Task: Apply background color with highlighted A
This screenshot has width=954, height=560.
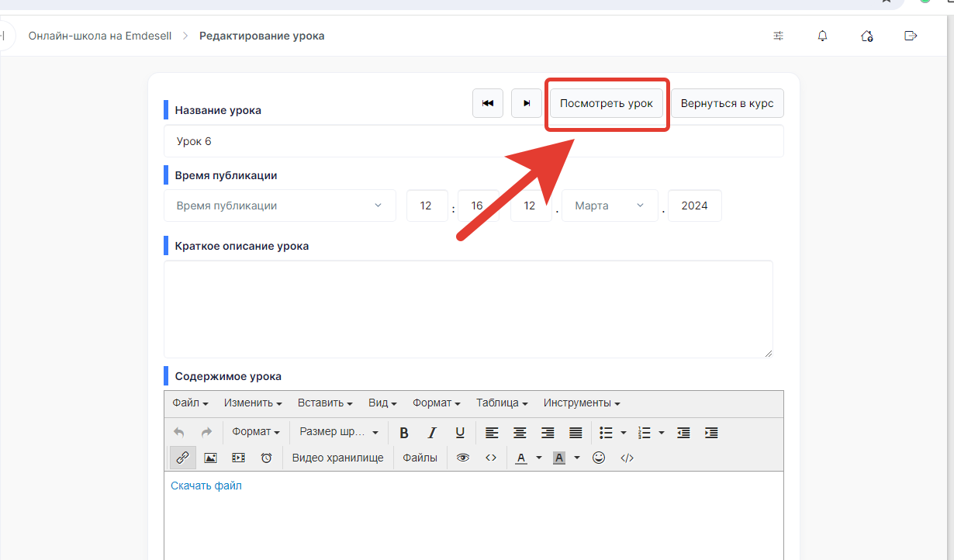Action: coord(559,458)
